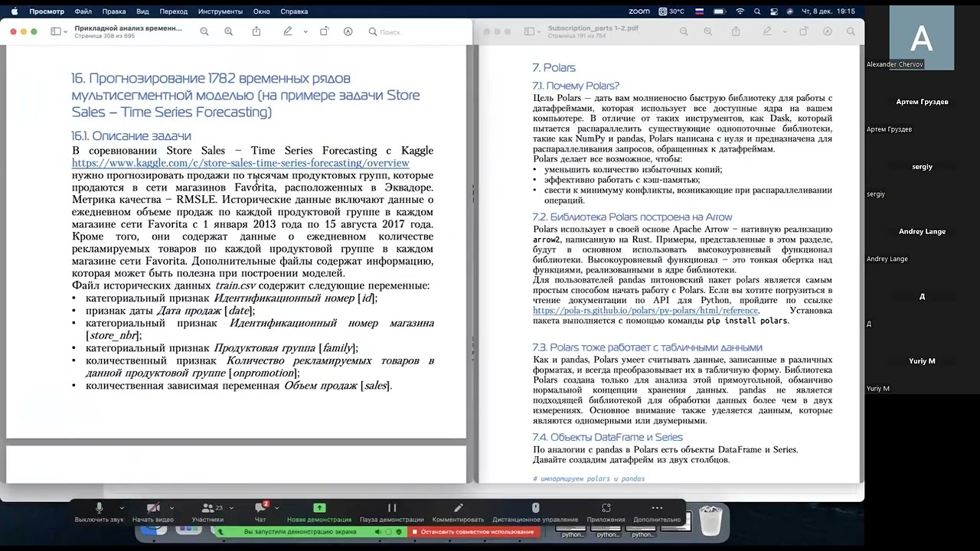Open the Правка menu
Viewport: 980px width, 551px height.
pos(114,11)
